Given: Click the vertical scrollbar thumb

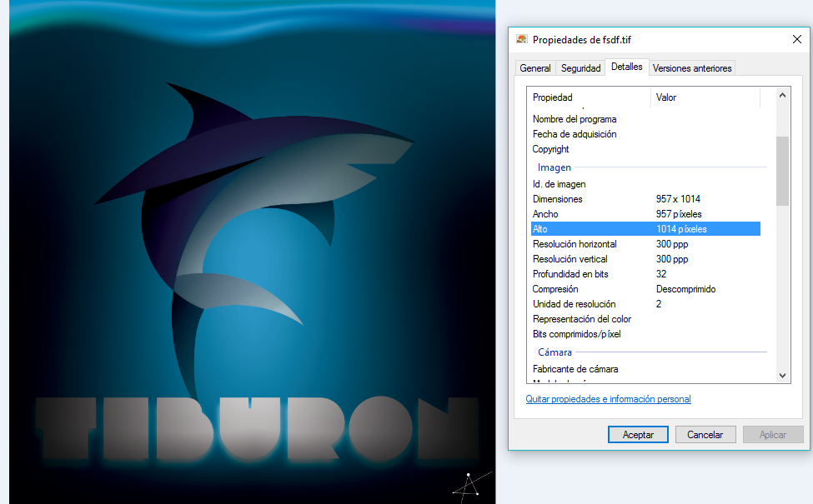Looking at the screenshot, I should [782, 171].
